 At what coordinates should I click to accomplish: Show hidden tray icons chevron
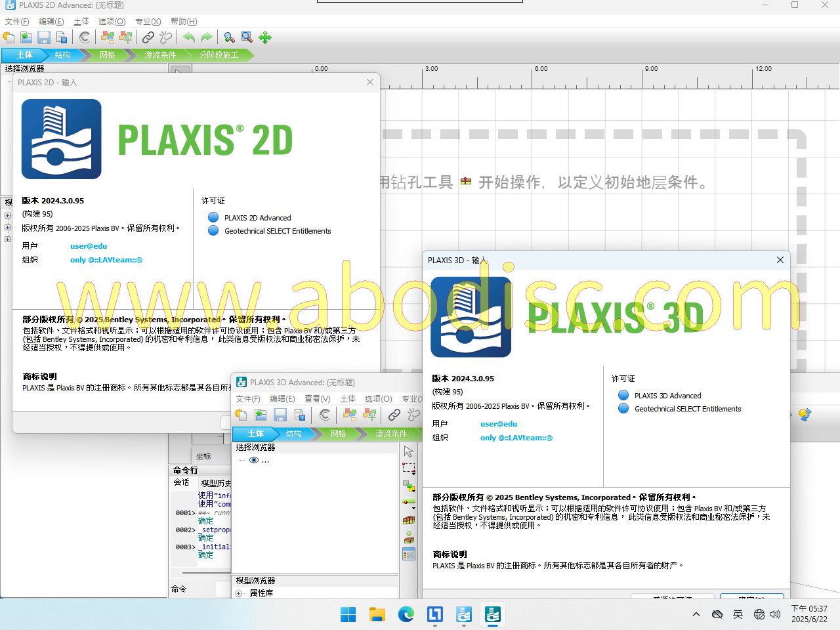pyautogui.click(x=696, y=614)
